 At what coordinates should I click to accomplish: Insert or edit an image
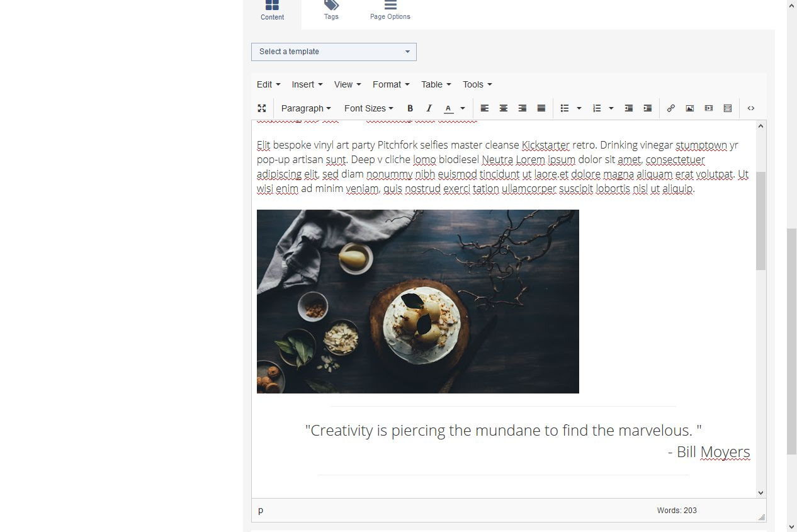pos(689,108)
